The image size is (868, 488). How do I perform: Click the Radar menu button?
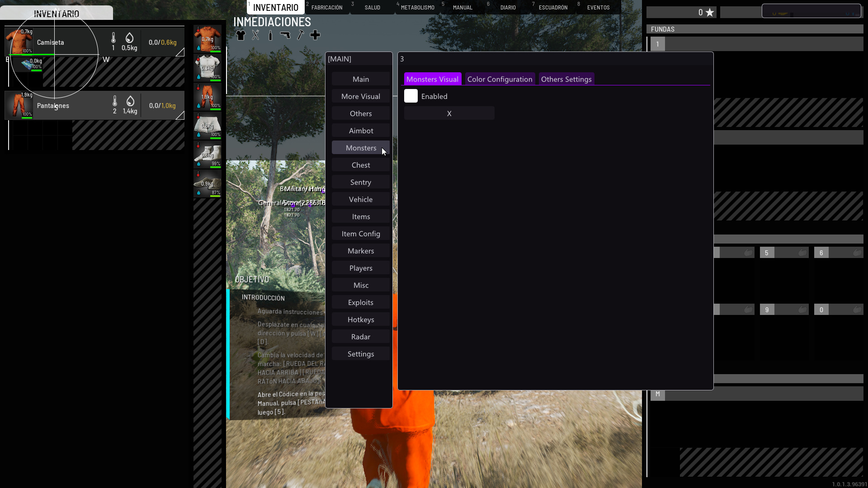click(x=361, y=337)
